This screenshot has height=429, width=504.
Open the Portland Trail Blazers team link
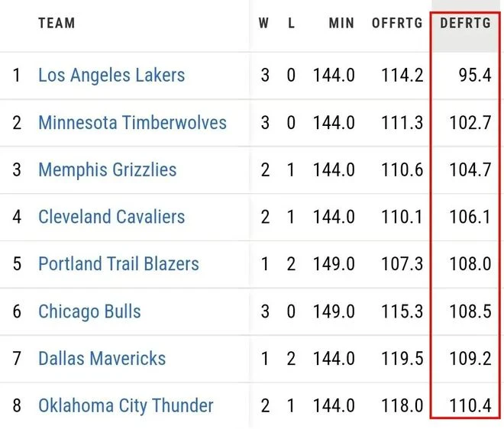(118, 264)
